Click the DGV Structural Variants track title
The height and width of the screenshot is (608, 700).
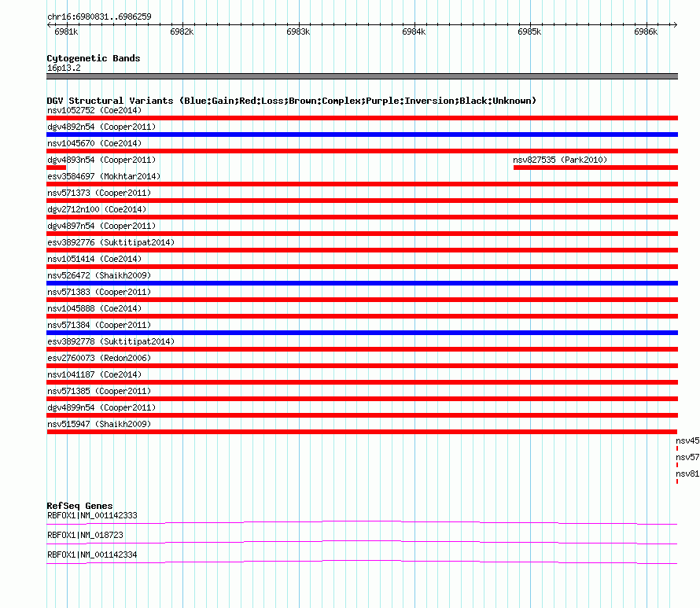pos(291,101)
